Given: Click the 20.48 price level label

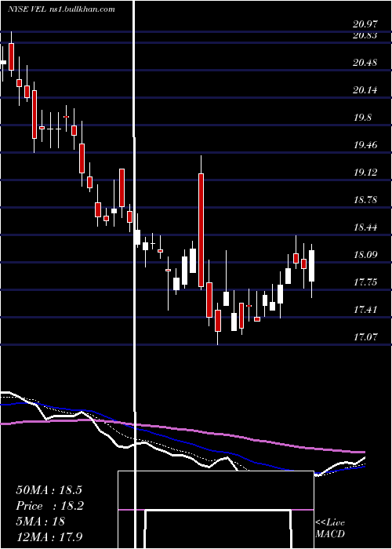Looking at the screenshot, I should click(x=365, y=63).
